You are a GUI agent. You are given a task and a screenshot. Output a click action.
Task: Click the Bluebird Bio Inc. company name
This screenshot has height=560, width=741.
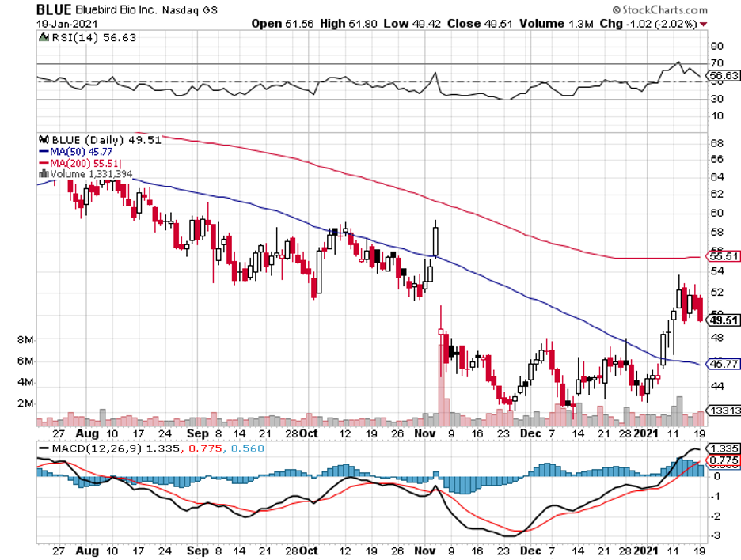(x=117, y=10)
